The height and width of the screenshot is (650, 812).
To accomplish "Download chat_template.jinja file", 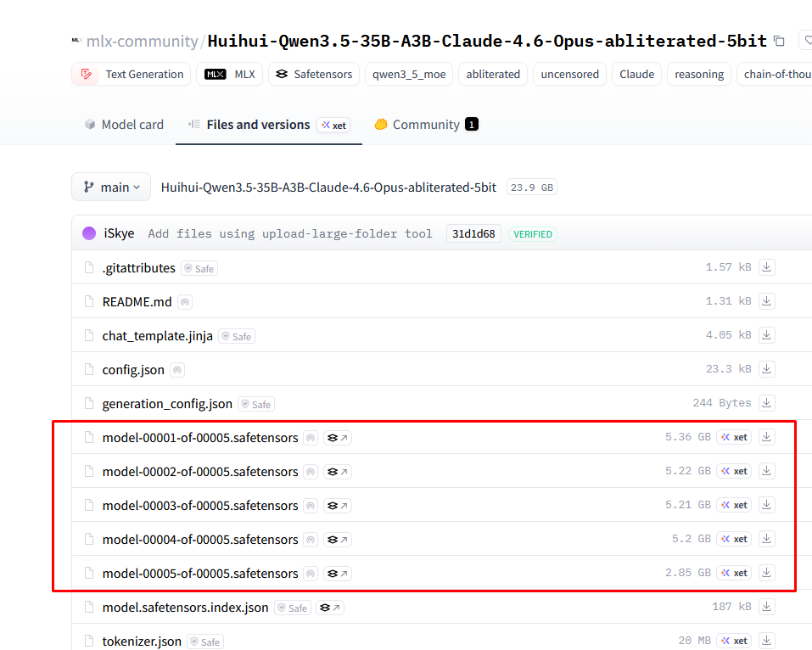I will point(766,335).
